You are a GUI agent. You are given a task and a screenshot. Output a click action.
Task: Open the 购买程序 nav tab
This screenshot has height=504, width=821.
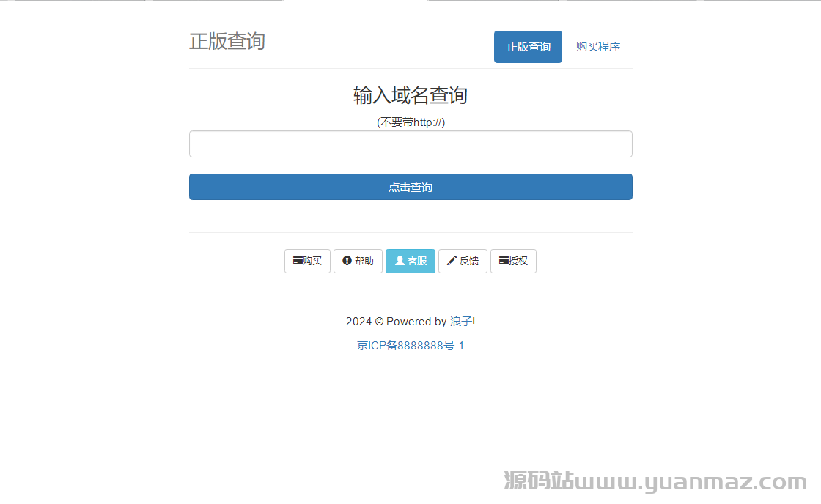point(597,47)
